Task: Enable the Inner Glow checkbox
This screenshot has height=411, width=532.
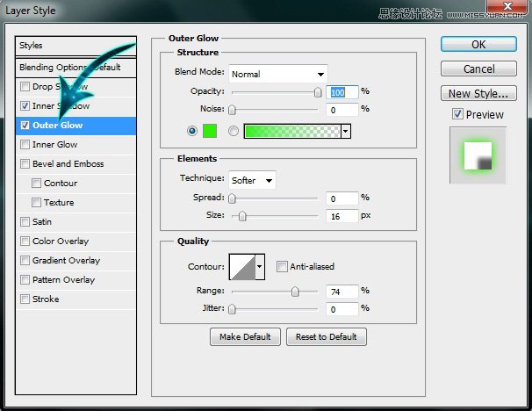Action: coord(25,145)
